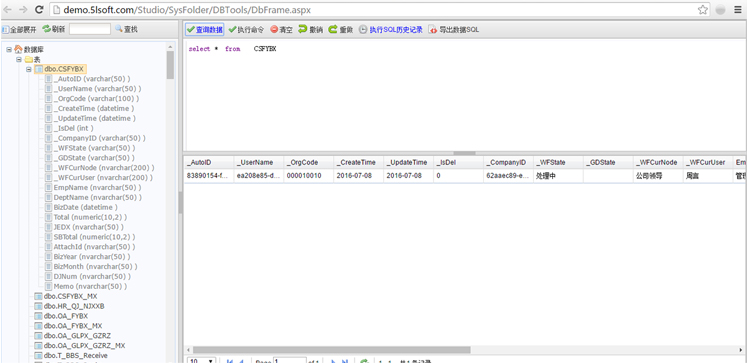Click the table icon of dbo.CSFYBX_MX

point(39,296)
